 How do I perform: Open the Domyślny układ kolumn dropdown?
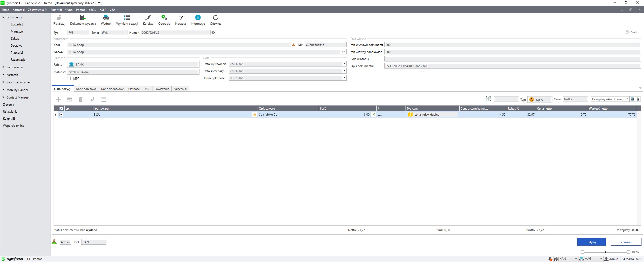point(627,99)
